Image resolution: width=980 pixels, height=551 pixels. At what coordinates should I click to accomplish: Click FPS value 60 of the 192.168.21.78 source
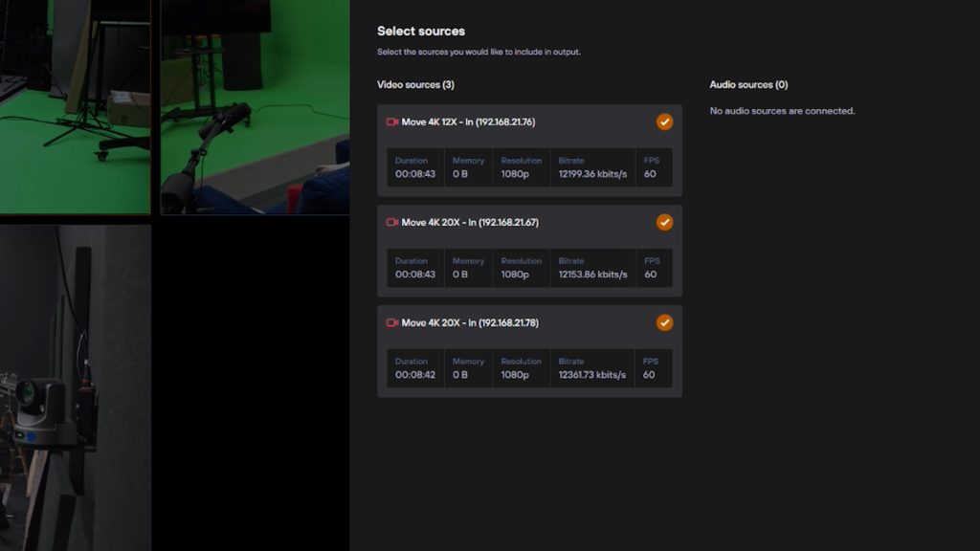coord(649,375)
